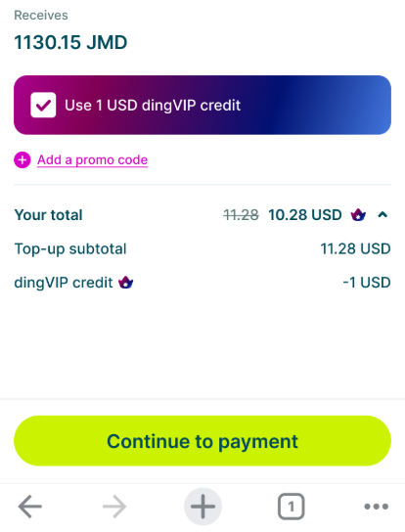Open a new tab with plus button
This screenshot has width=405, height=532.
pos(202,507)
